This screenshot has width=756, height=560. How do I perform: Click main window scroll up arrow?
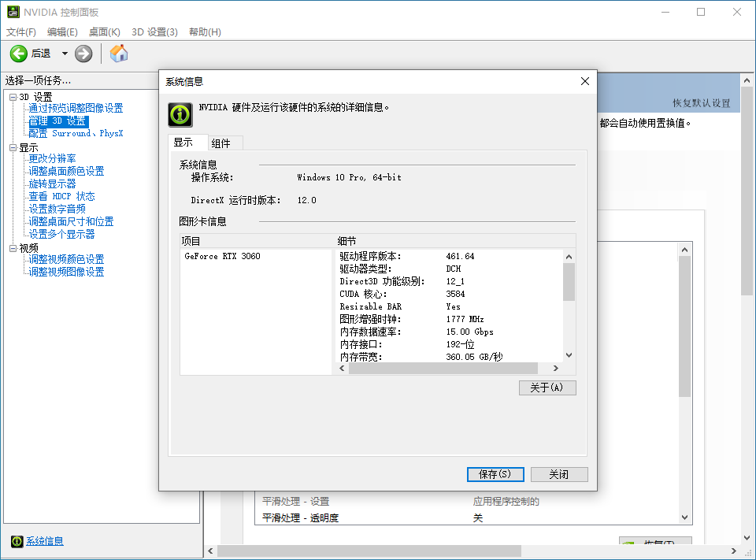tap(747, 80)
